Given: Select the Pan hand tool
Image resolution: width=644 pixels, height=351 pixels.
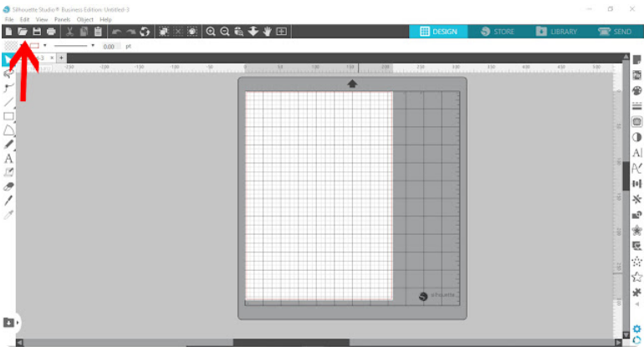Looking at the screenshot, I should click(x=267, y=32).
